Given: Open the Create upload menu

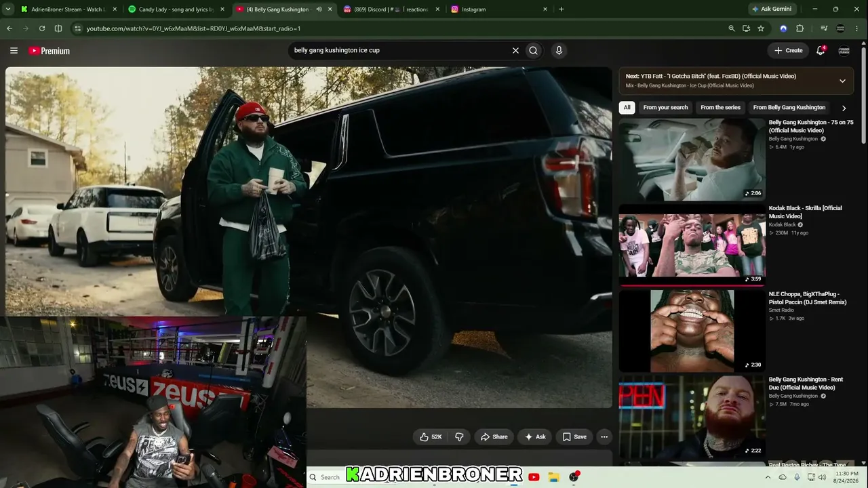Looking at the screenshot, I should point(789,50).
